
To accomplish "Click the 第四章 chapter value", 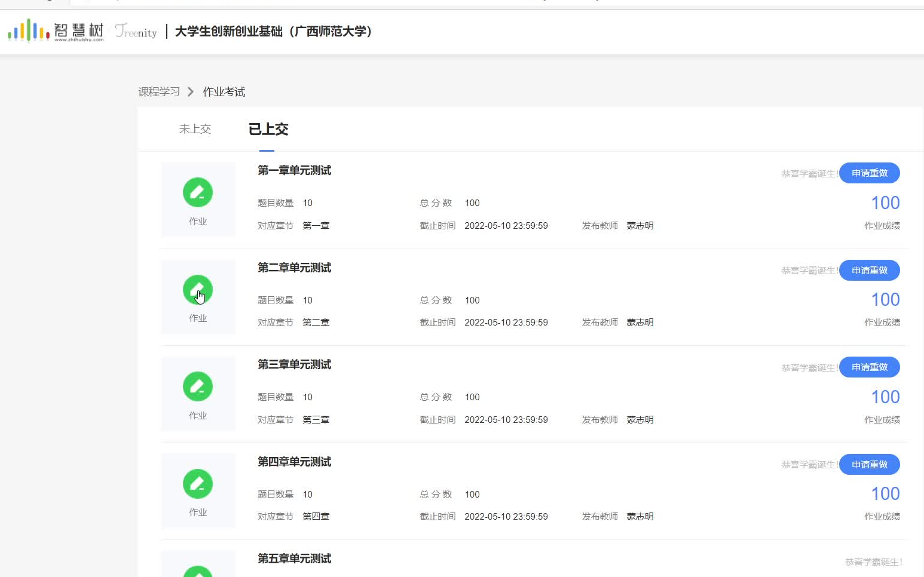I will 316,517.
